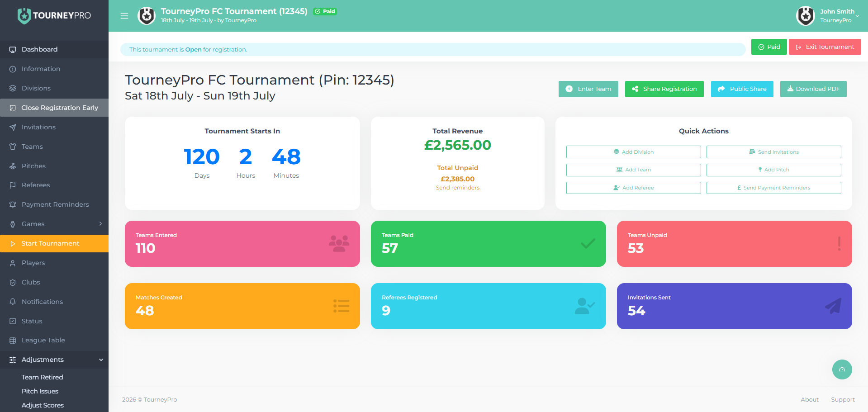
Task: Click the Invitations megaphone icon
Action: (x=12, y=127)
